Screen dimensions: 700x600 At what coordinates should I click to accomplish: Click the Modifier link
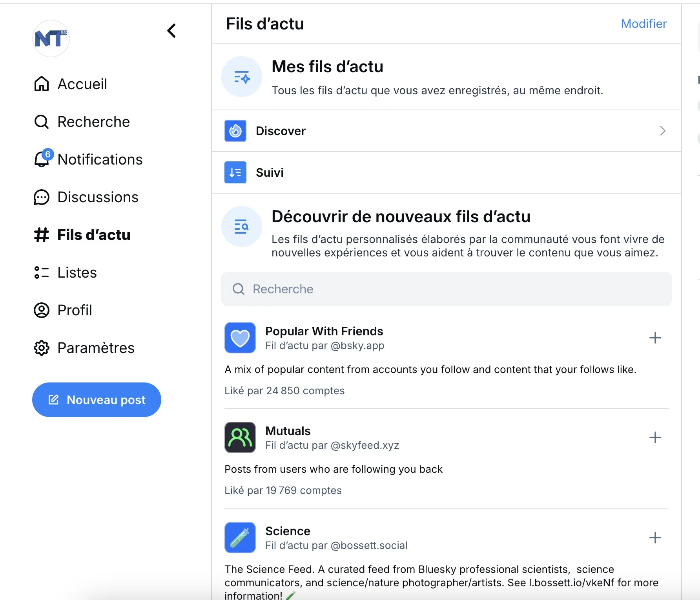[643, 24]
